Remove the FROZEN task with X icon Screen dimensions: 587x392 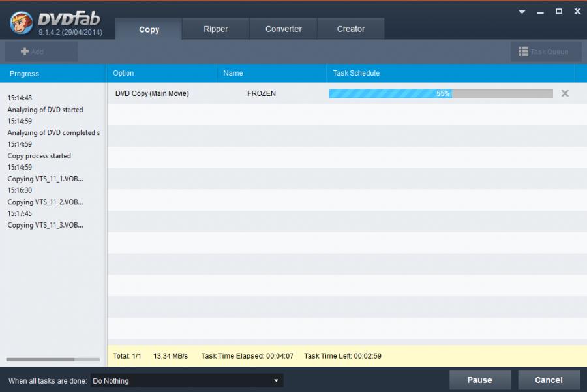(x=565, y=93)
